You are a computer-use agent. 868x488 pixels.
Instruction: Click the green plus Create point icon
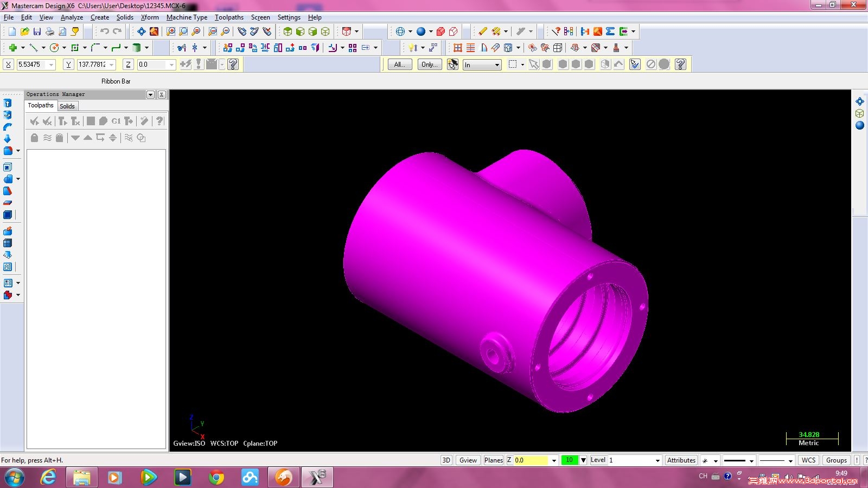pos(12,48)
